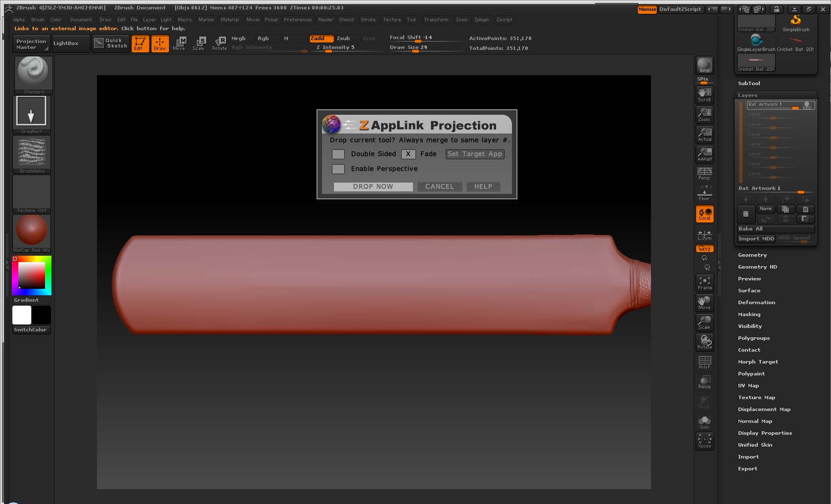Screen dimensions: 831x504
Task: Toggle PolyF polyframe display
Action: tap(704, 362)
